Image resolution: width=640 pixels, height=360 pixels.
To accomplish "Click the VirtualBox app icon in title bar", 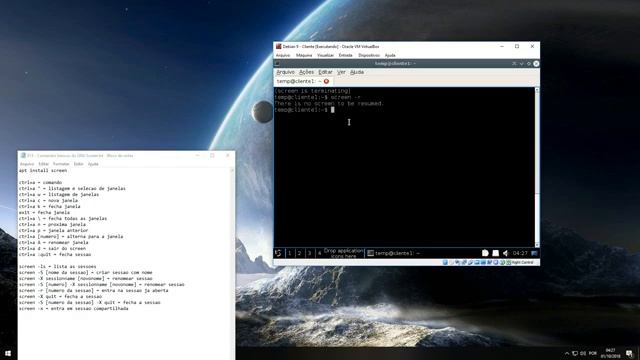I will coord(278,47).
